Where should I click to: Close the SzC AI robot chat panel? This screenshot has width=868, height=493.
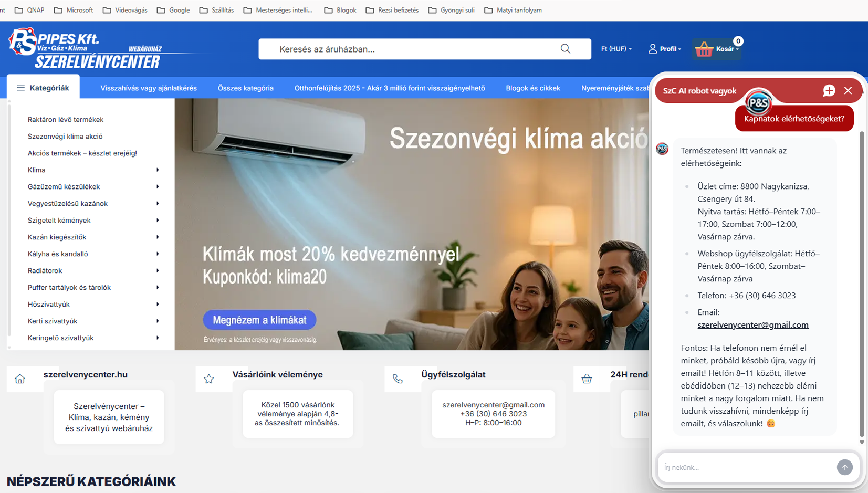pyautogui.click(x=848, y=91)
